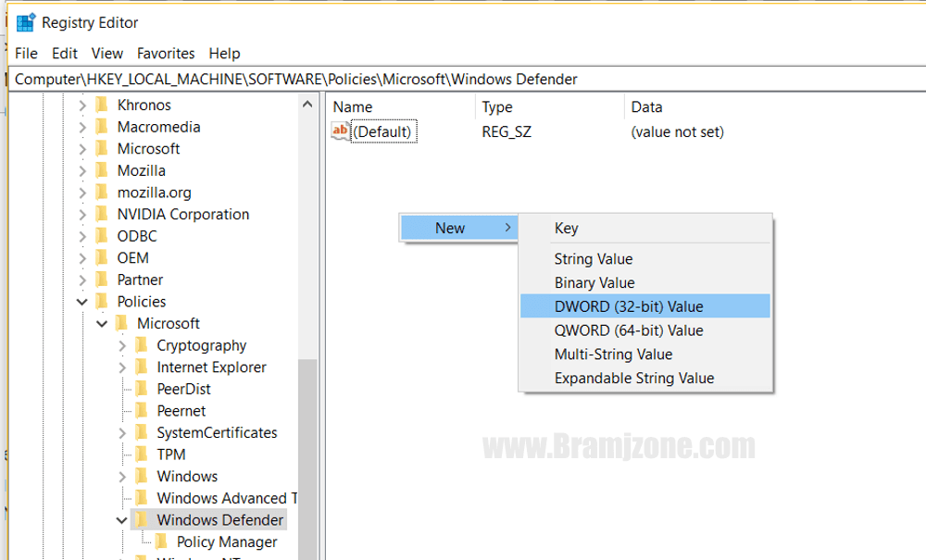Image resolution: width=926 pixels, height=560 pixels.
Task: Select the Policy Manager subkey
Action: click(x=227, y=541)
